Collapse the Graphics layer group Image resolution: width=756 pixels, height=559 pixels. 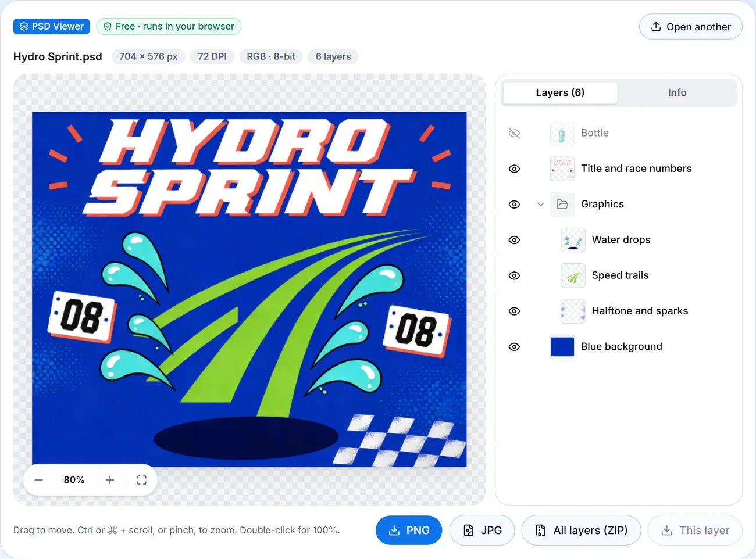[541, 205]
